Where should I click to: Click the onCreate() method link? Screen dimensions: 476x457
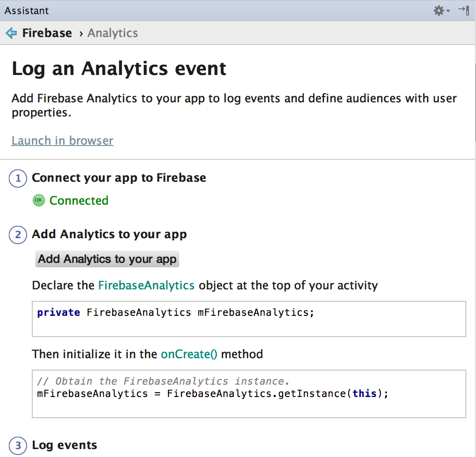[x=189, y=354]
